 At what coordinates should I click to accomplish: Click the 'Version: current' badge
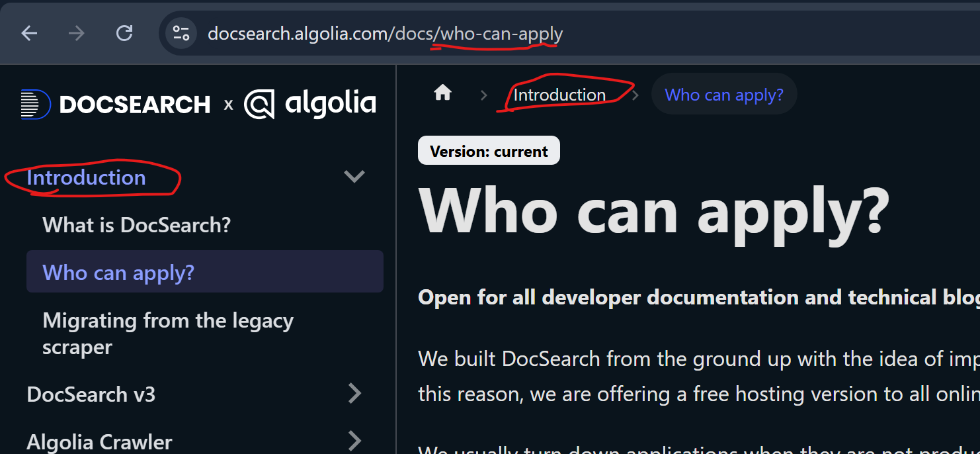(488, 150)
